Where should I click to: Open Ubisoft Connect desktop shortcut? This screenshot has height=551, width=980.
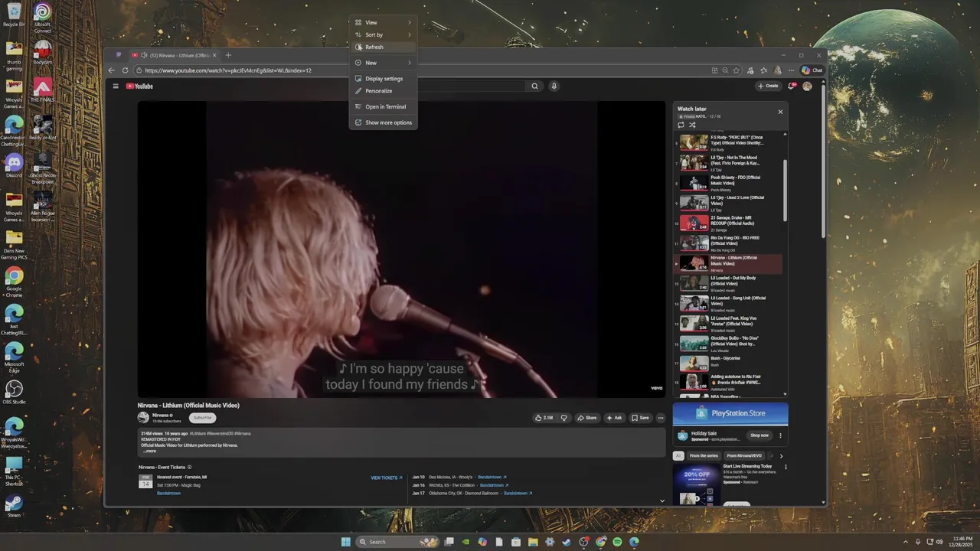pos(42,18)
